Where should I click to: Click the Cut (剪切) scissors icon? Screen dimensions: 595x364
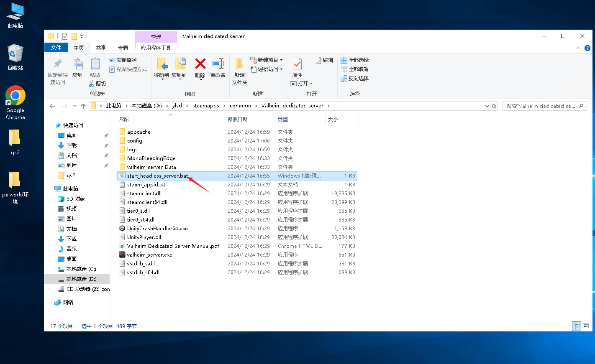(x=92, y=84)
